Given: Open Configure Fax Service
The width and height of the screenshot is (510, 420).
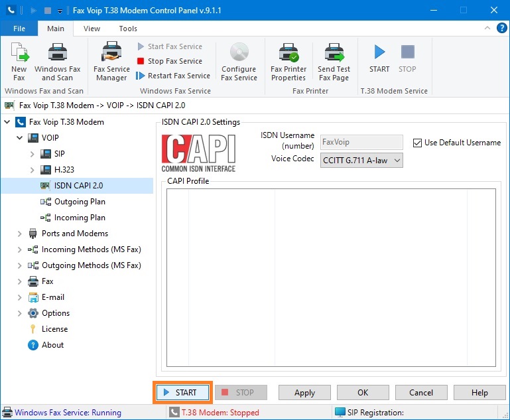Looking at the screenshot, I should (x=239, y=62).
